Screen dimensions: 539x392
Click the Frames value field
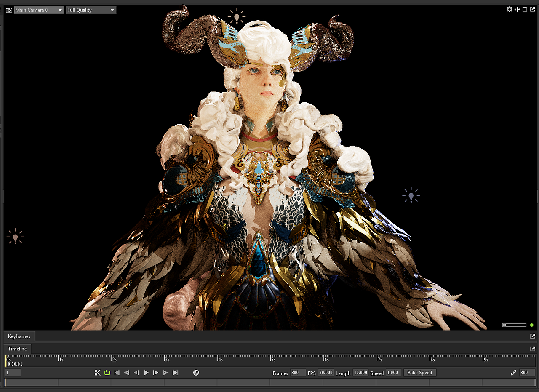(x=298, y=373)
